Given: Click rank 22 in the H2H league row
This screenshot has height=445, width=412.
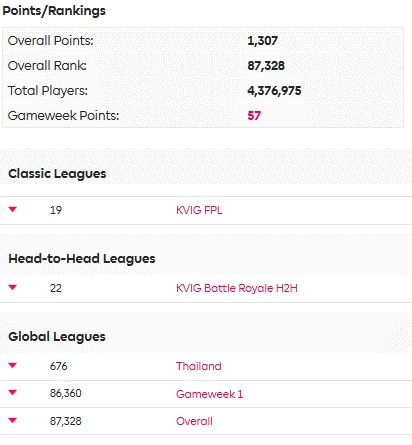Looking at the screenshot, I should [x=56, y=288].
